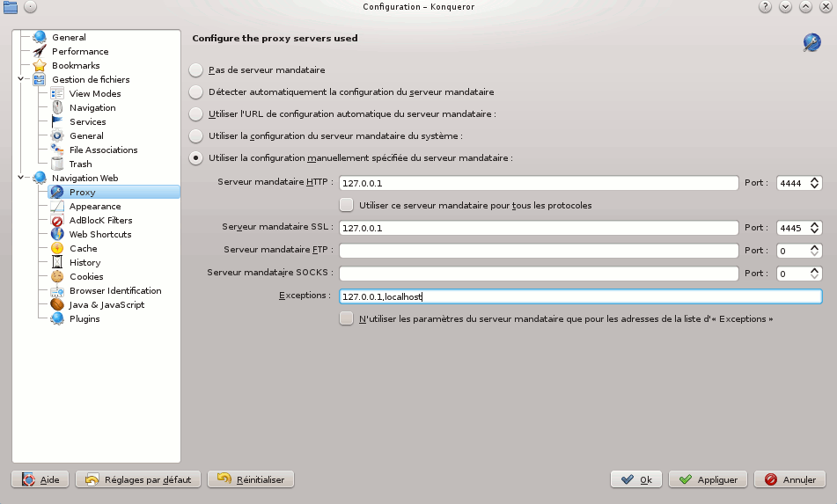Click the help question mark in the title bar
837x504 pixels.
click(x=765, y=7)
